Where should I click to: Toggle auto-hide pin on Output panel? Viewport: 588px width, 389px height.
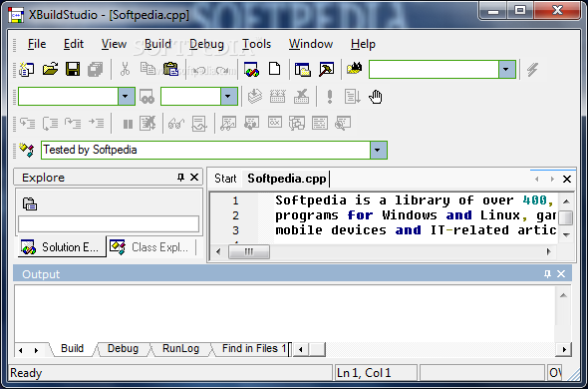[x=547, y=274]
